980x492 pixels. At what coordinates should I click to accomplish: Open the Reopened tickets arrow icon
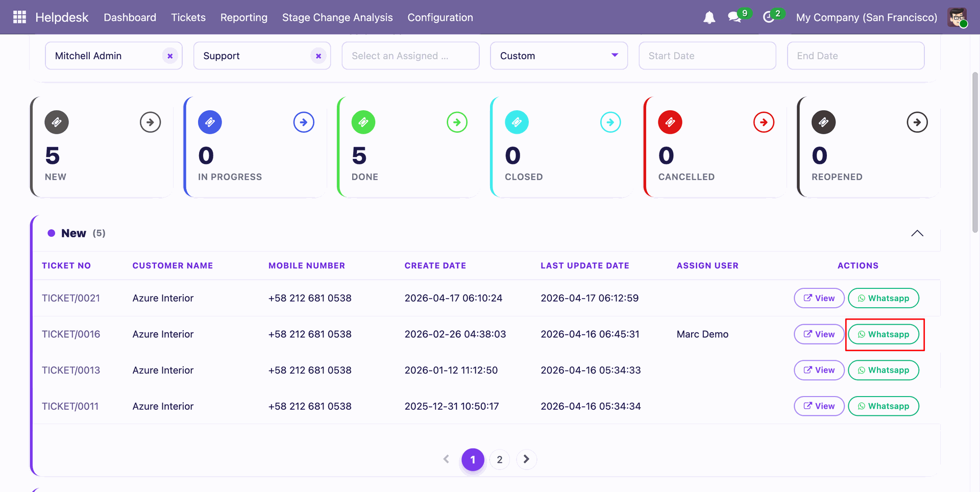(917, 122)
